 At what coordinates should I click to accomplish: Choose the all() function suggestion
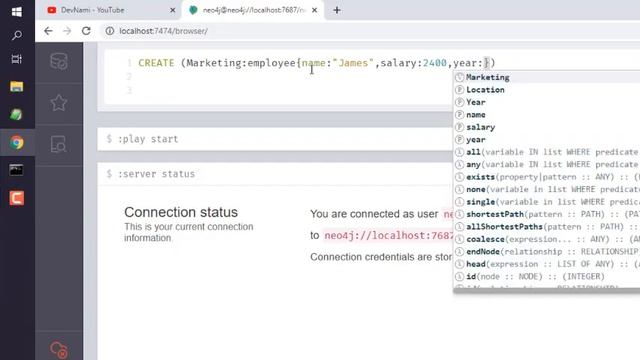(x=547, y=152)
